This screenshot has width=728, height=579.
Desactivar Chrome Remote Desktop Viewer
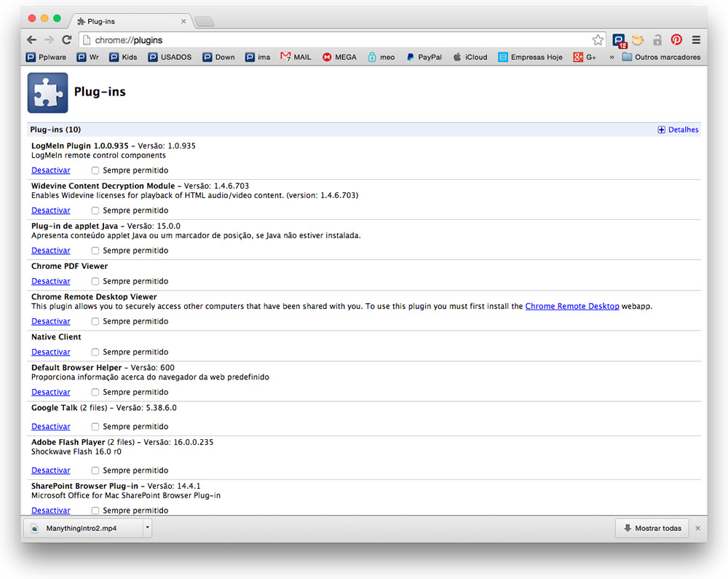click(51, 321)
